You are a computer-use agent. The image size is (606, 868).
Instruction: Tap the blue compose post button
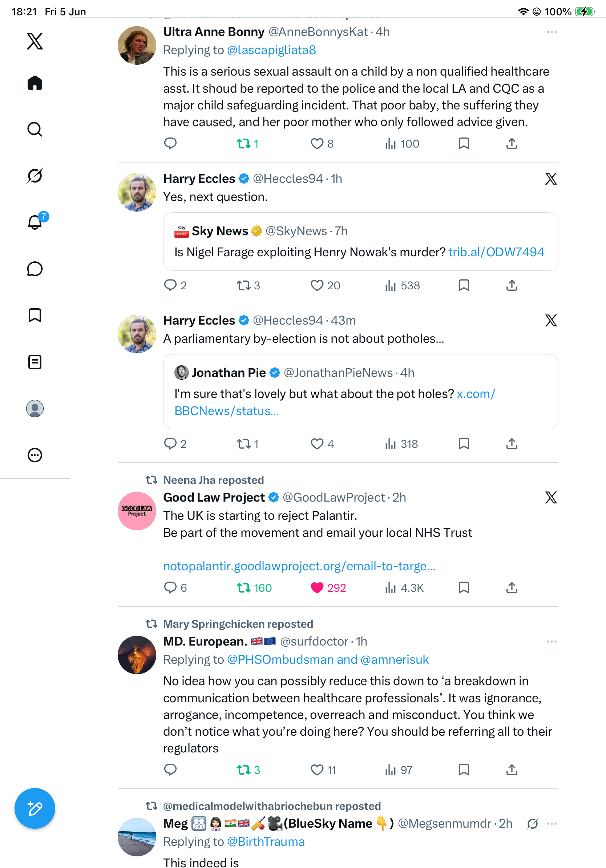tap(35, 808)
